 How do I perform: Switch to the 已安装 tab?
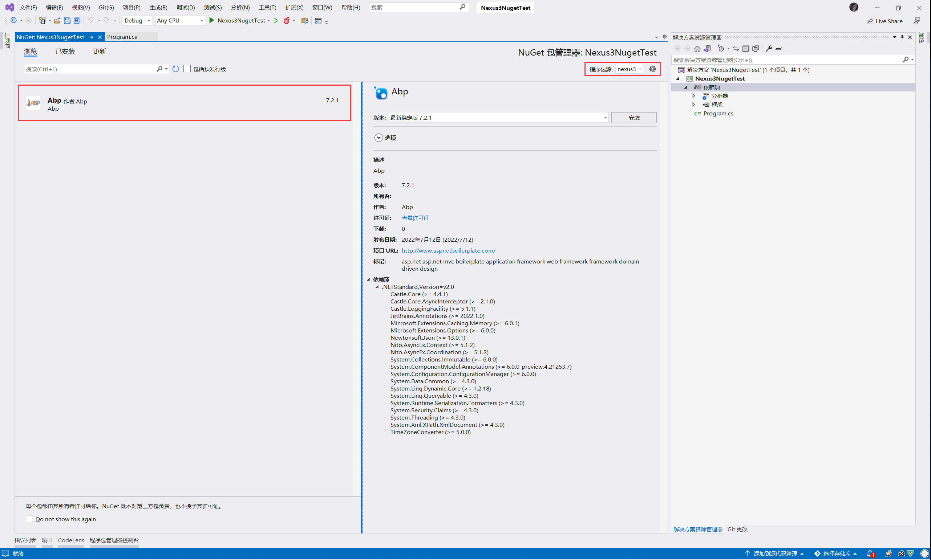coord(65,51)
